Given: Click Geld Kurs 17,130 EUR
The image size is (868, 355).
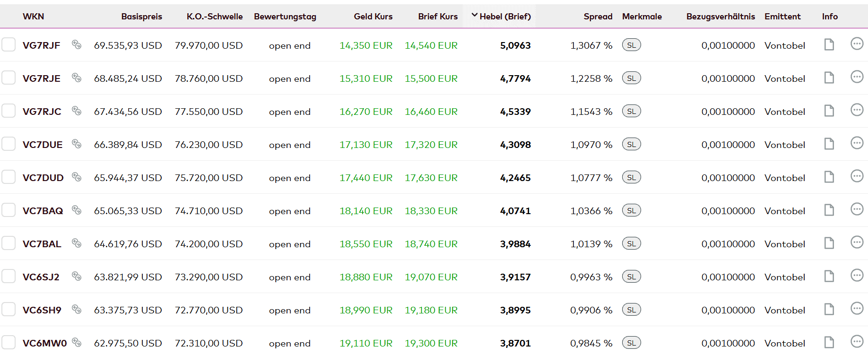Looking at the screenshot, I should [366, 145].
